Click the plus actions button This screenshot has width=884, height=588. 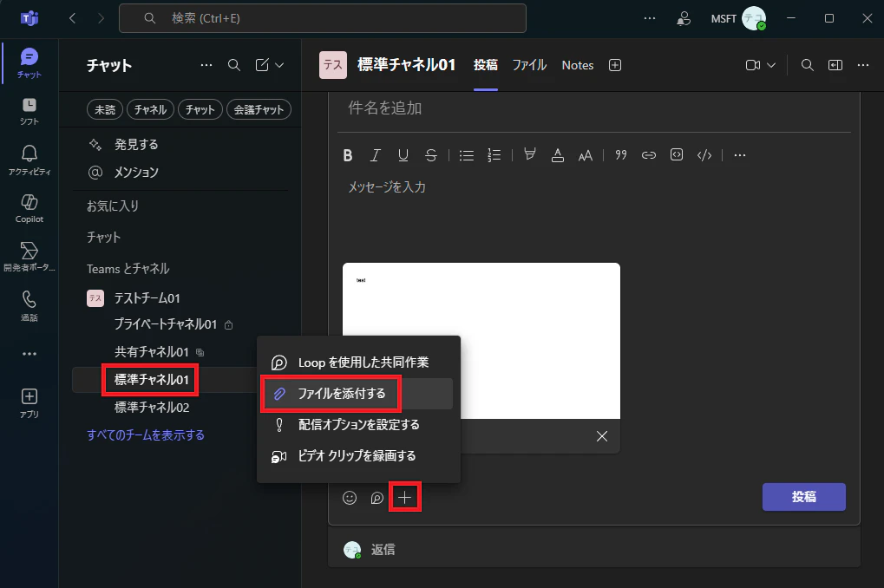(x=405, y=497)
